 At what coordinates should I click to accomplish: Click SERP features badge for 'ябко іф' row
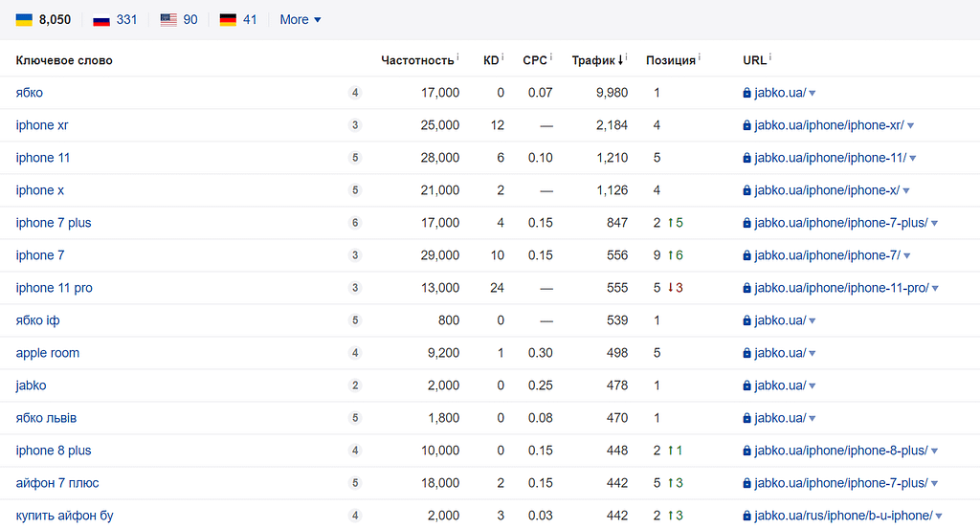[x=354, y=319]
